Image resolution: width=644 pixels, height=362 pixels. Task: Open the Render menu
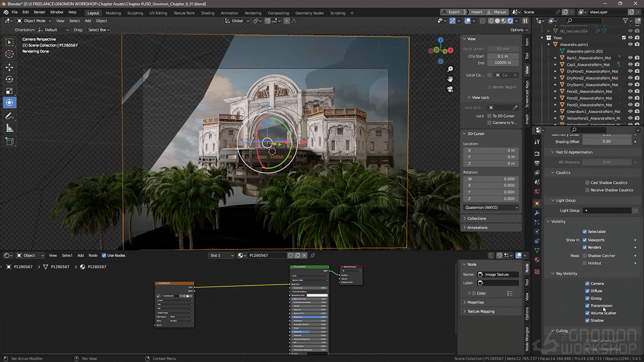point(39,12)
